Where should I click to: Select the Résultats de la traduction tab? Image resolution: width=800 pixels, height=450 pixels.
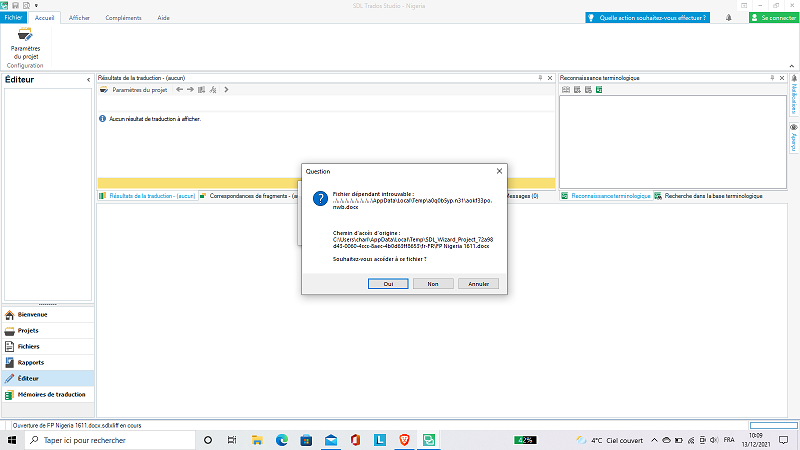pos(147,196)
